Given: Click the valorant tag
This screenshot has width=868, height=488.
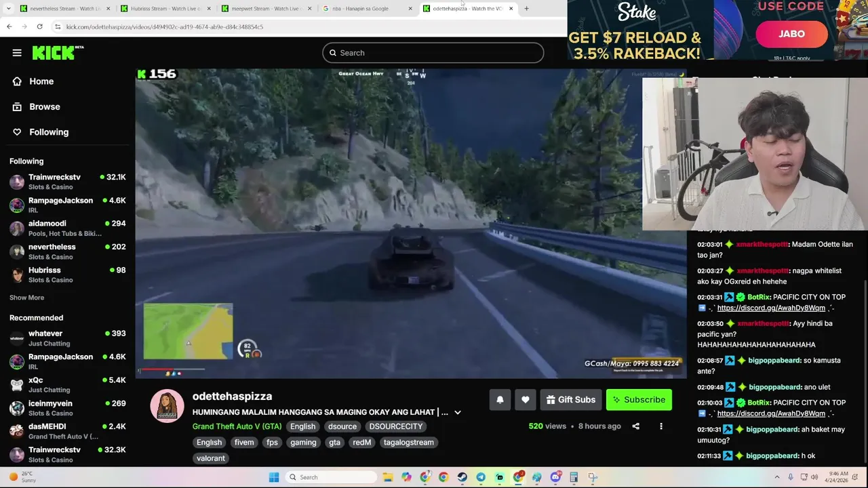Looking at the screenshot, I should (x=211, y=458).
